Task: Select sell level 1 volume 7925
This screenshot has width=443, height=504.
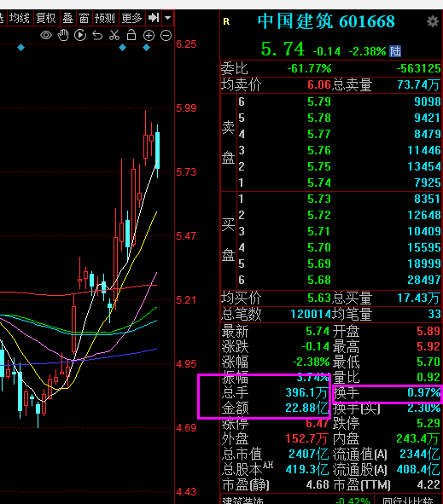Action: 427,182
